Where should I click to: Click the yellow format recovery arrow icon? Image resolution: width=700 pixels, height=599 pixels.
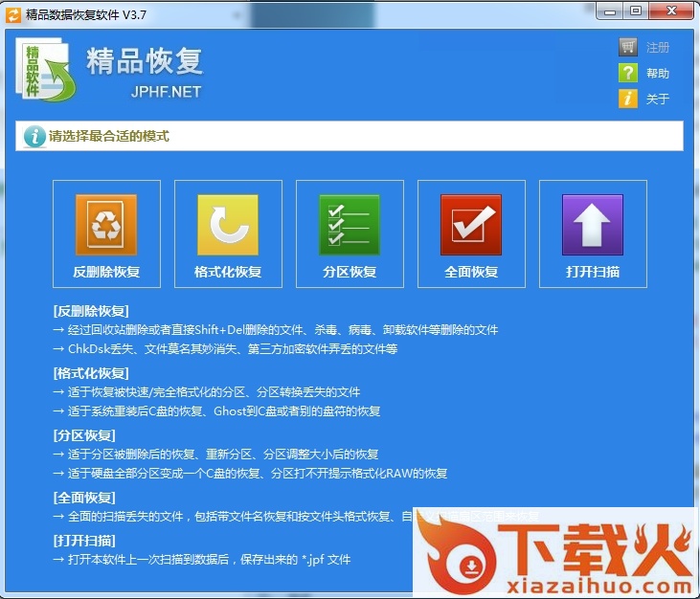228,225
